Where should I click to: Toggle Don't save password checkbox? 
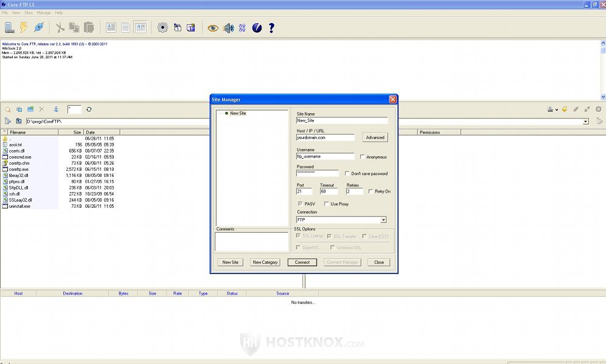pyautogui.click(x=347, y=173)
